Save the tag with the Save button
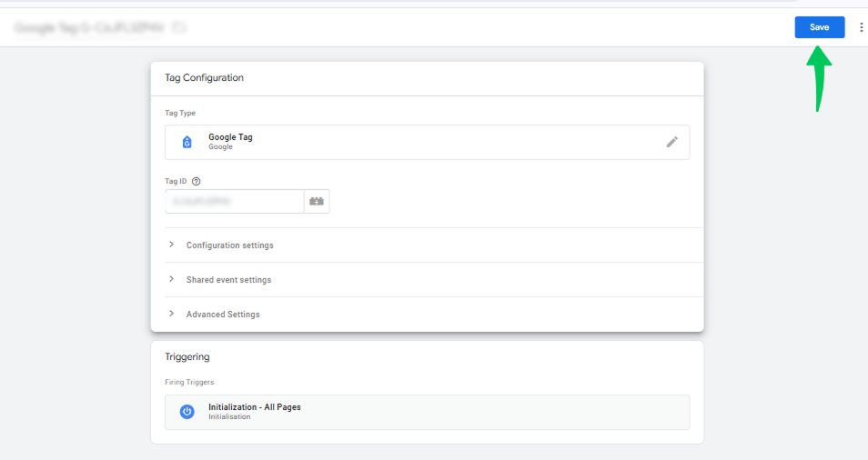The height and width of the screenshot is (460, 868). [x=819, y=27]
